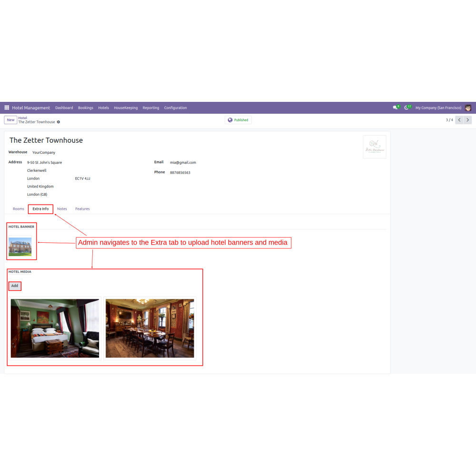Click the user avatar icon
The image size is (476, 476).
(468, 108)
